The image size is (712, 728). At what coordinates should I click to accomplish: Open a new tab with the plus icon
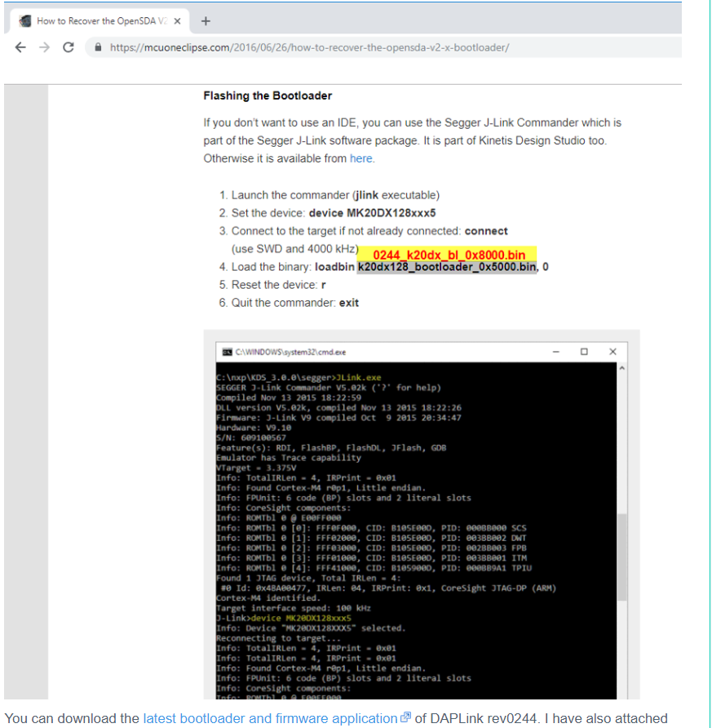click(206, 21)
